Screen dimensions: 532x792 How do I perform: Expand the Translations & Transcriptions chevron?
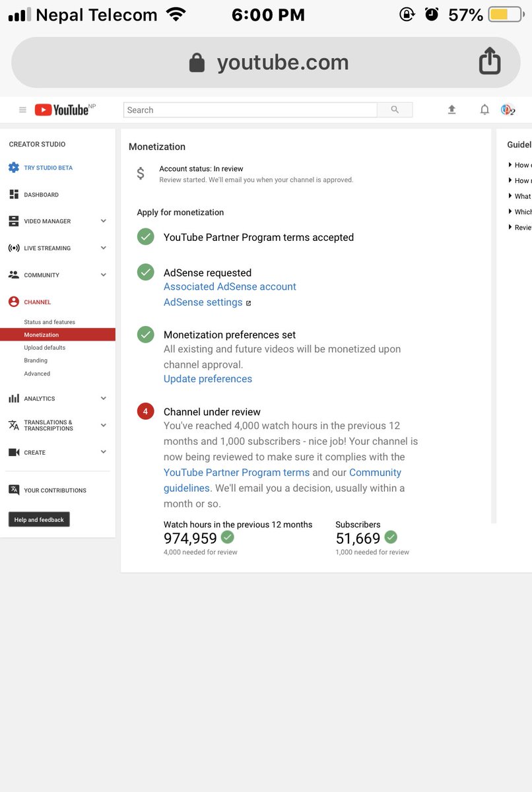click(x=104, y=425)
